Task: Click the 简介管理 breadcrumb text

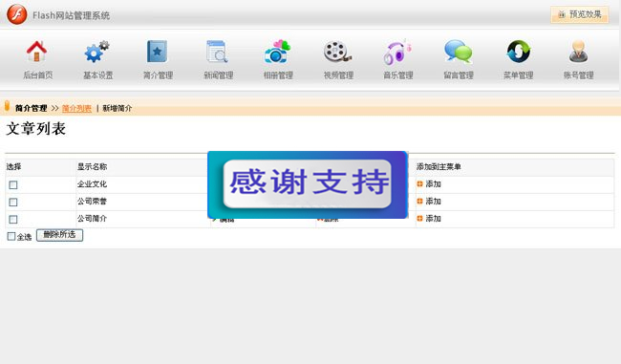Action: [32, 108]
